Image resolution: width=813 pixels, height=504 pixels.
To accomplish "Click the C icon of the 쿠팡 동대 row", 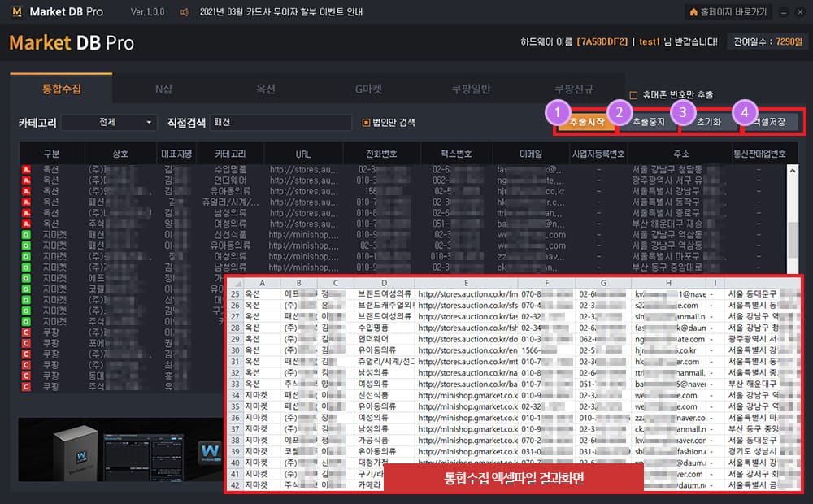I will click(x=26, y=376).
